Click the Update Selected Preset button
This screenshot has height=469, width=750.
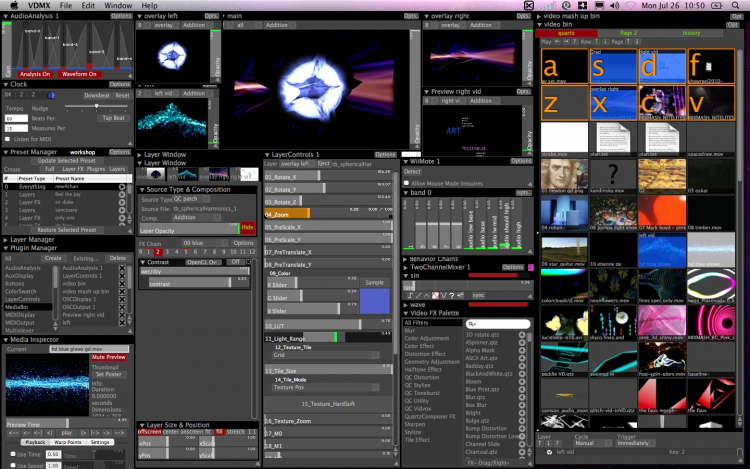click(67, 161)
